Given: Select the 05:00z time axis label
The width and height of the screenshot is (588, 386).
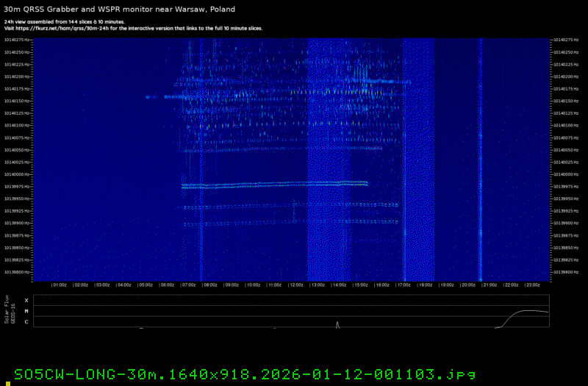Looking at the screenshot, I should point(146,285).
